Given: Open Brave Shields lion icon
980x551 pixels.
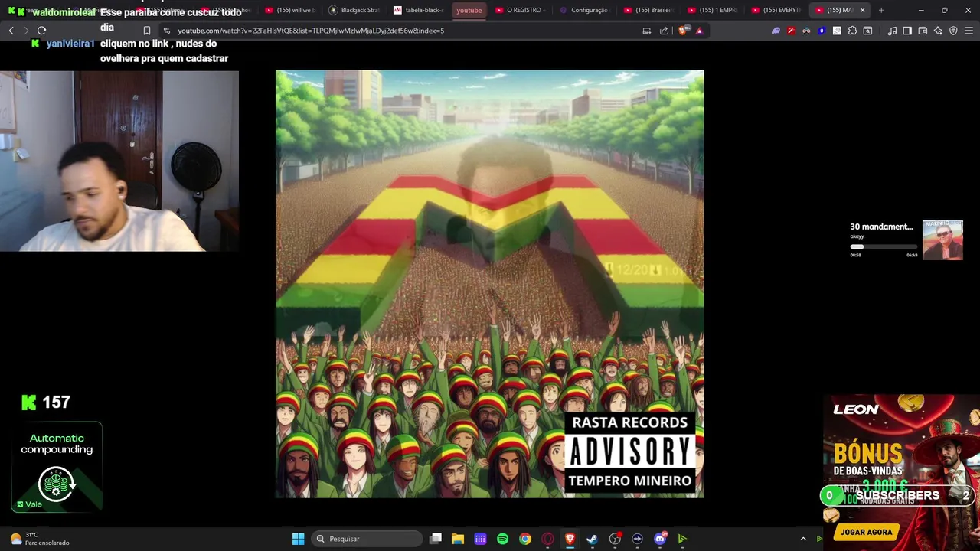Looking at the screenshot, I should 684,31.
